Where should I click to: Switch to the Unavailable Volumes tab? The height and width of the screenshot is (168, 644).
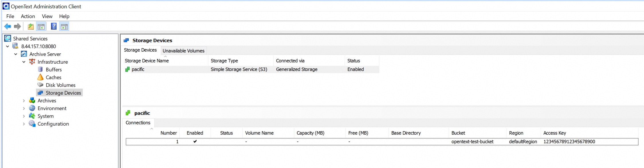tap(184, 51)
